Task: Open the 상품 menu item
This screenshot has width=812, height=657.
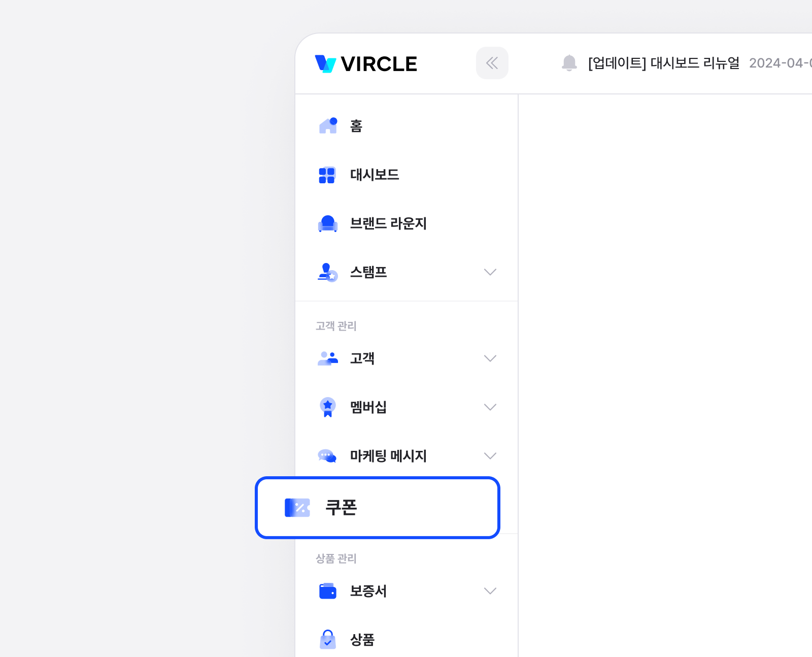Action: click(x=362, y=640)
